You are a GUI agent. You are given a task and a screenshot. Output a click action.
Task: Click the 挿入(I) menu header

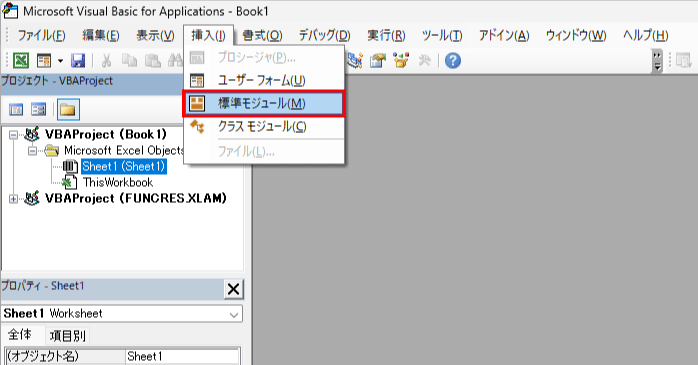coord(208,35)
